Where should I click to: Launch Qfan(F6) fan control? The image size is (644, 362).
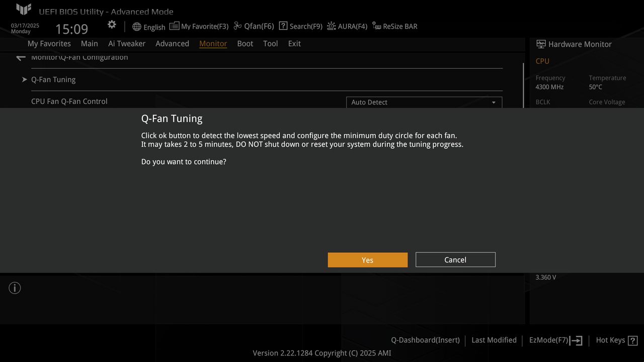pos(254,26)
